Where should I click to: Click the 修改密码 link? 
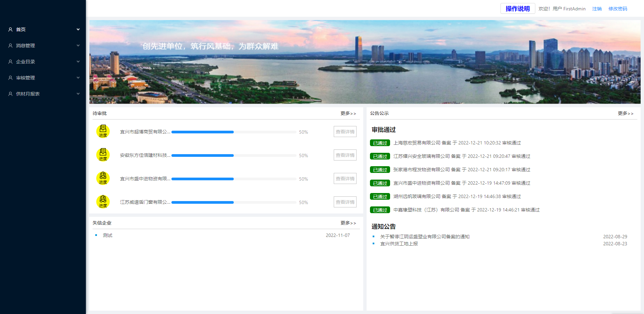[x=618, y=9]
